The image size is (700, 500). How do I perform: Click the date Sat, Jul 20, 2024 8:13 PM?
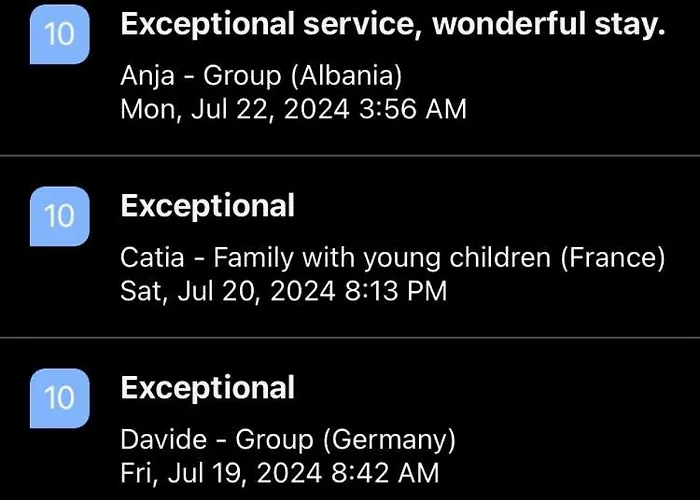pos(283,292)
